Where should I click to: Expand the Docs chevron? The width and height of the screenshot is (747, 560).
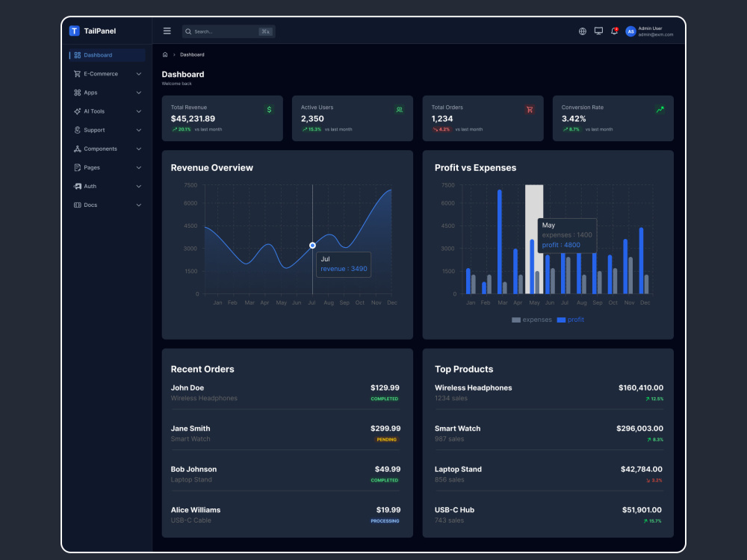click(x=139, y=205)
